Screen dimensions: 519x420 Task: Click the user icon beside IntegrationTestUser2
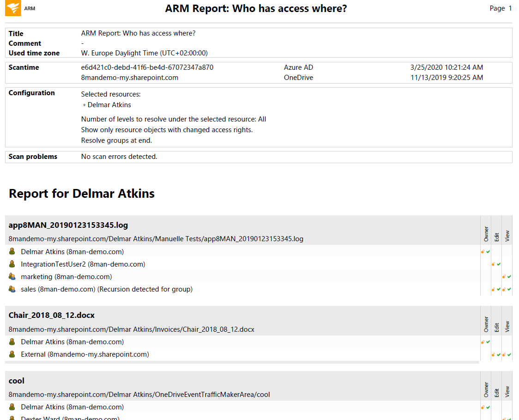12,264
